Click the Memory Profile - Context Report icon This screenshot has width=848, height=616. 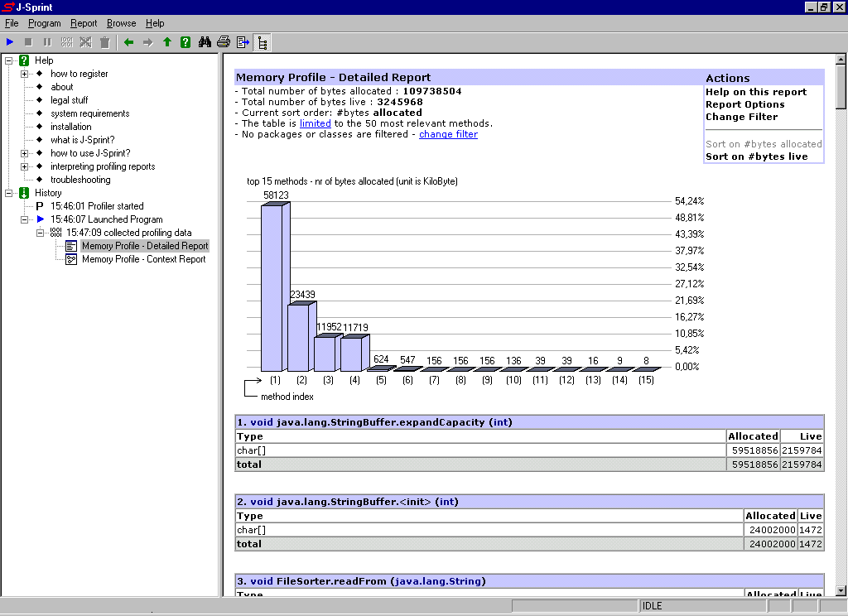pyautogui.click(x=71, y=259)
